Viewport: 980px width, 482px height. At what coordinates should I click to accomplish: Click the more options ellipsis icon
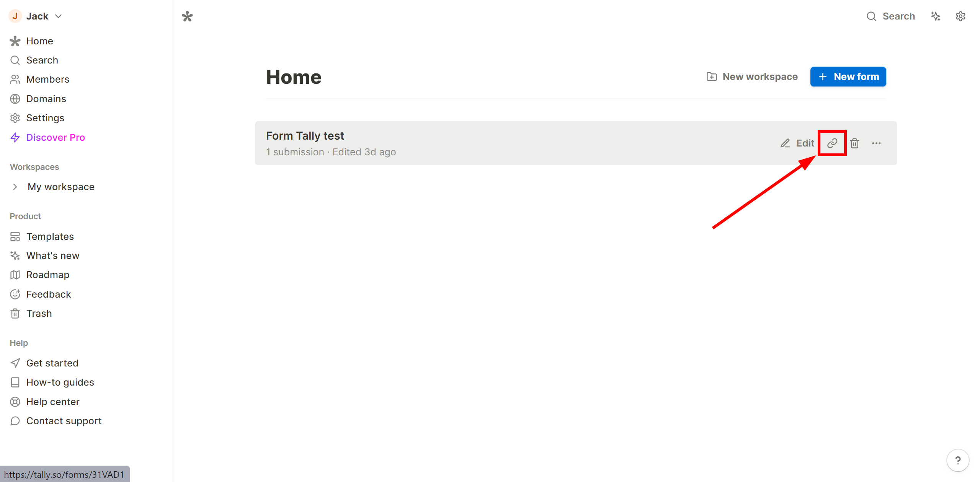[x=876, y=143]
